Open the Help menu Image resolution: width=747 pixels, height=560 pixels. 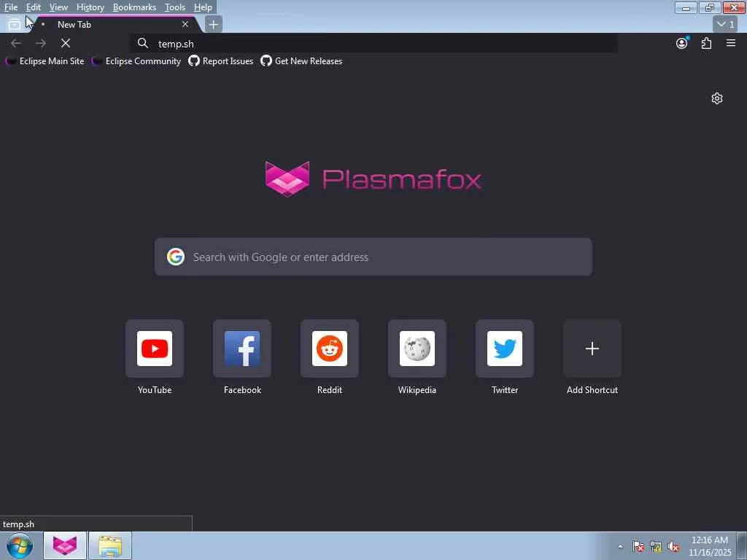(x=203, y=7)
